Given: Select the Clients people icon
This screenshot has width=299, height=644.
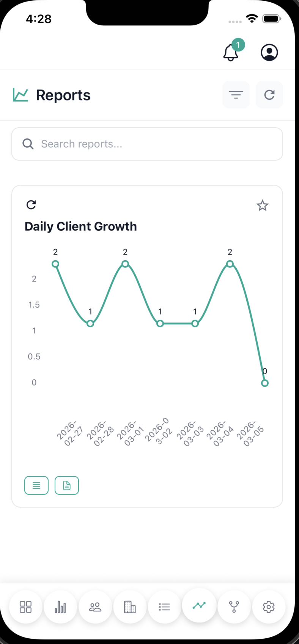Looking at the screenshot, I should coord(95,606).
